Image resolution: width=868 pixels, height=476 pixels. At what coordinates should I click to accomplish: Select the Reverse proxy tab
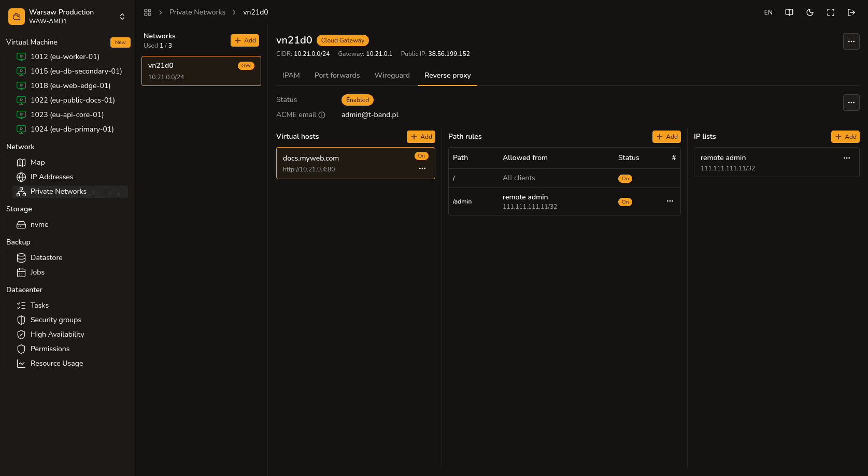click(x=448, y=76)
